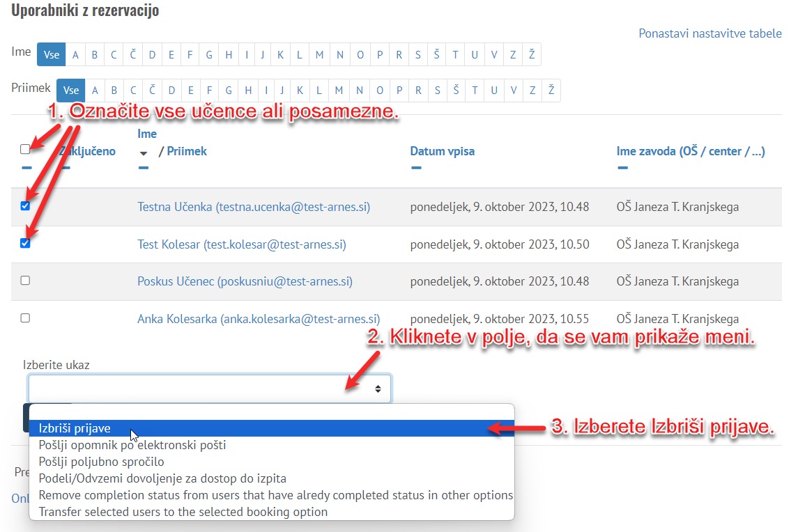Select Transfer selected users to booking option
Screen dimensions: 791x532
183,512
